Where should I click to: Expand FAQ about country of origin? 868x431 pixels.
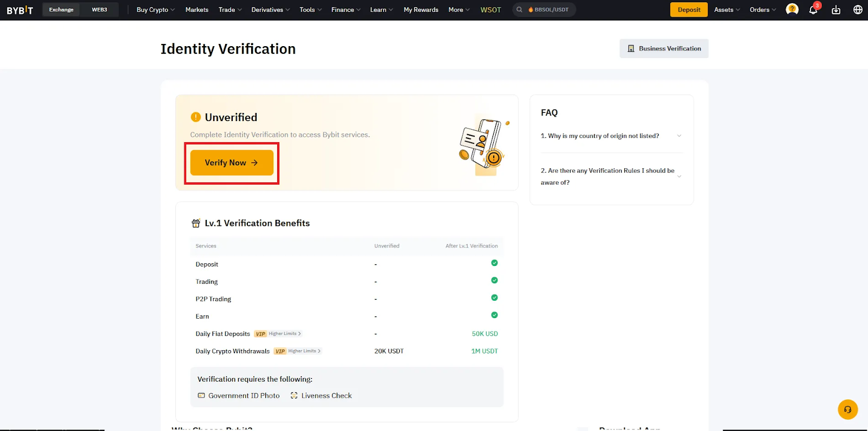tap(611, 136)
